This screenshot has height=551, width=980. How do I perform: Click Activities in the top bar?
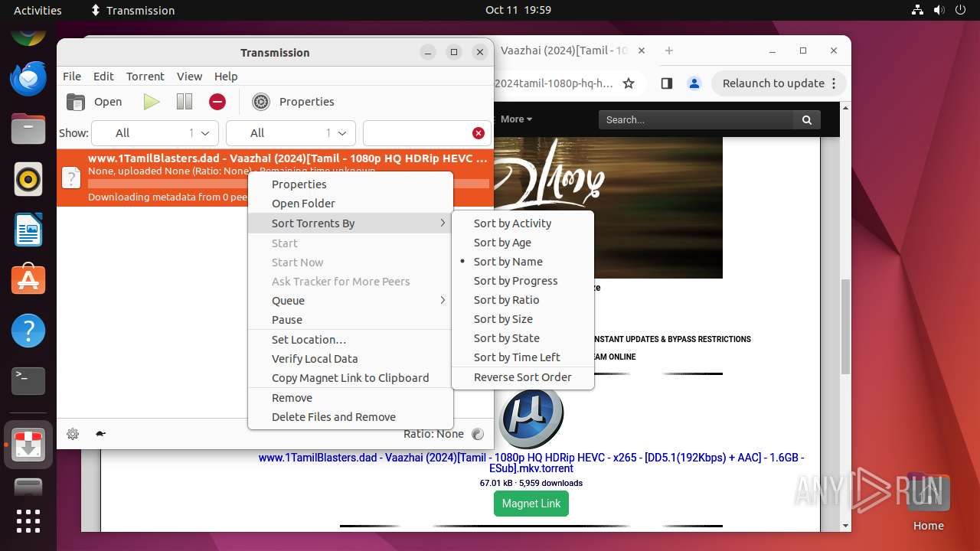[38, 10]
